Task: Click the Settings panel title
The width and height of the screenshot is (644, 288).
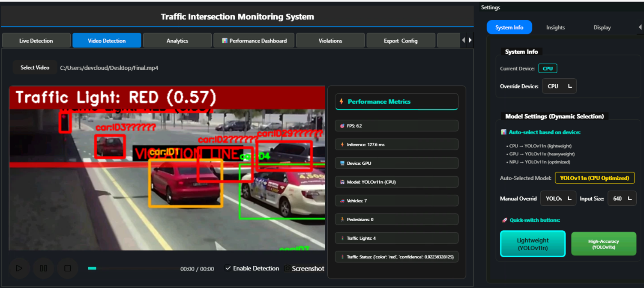Action: [491, 7]
